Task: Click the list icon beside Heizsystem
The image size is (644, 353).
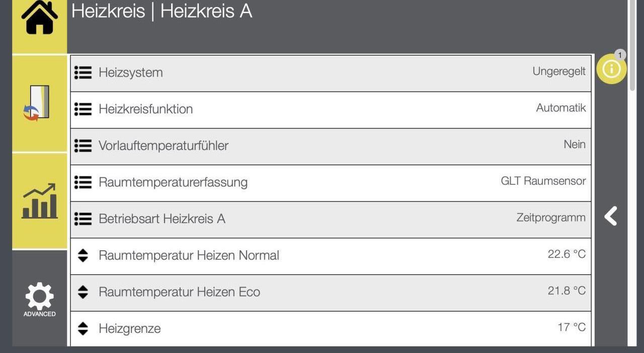Action: coord(83,73)
